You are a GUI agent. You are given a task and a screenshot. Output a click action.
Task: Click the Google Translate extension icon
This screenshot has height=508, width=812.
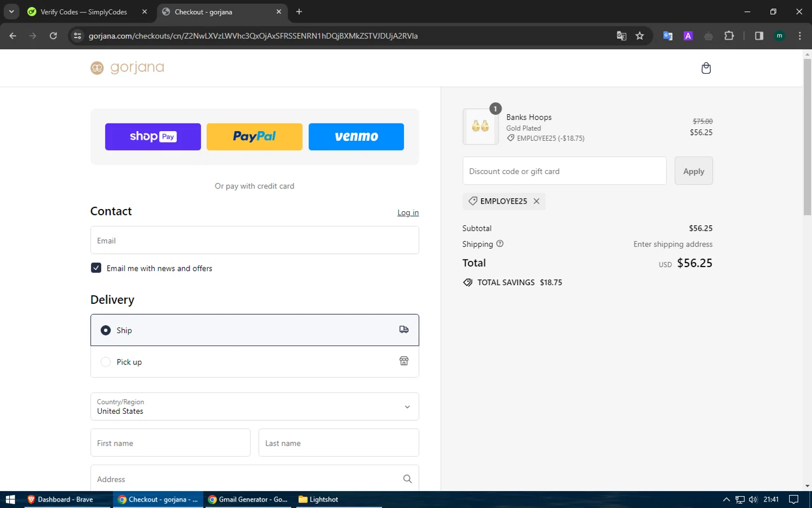coord(668,36)
